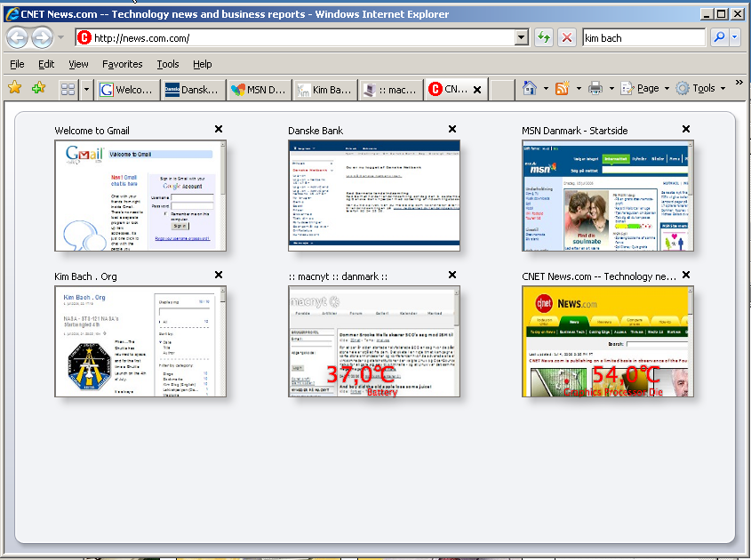Expand the address bar history dropdown
This screenshot has height=560, width=751.
(522, 37)
